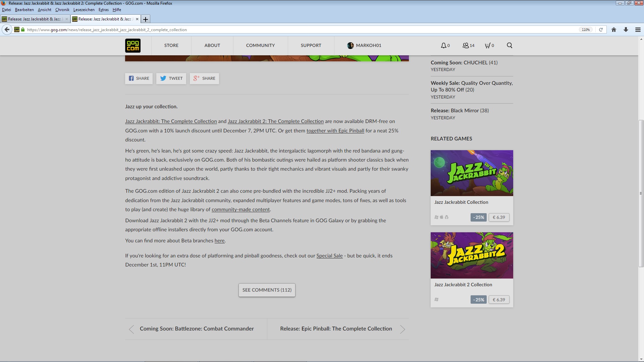Close the first browser tab
This screenshot has width=644, height=362.
[x=66, y=19]
